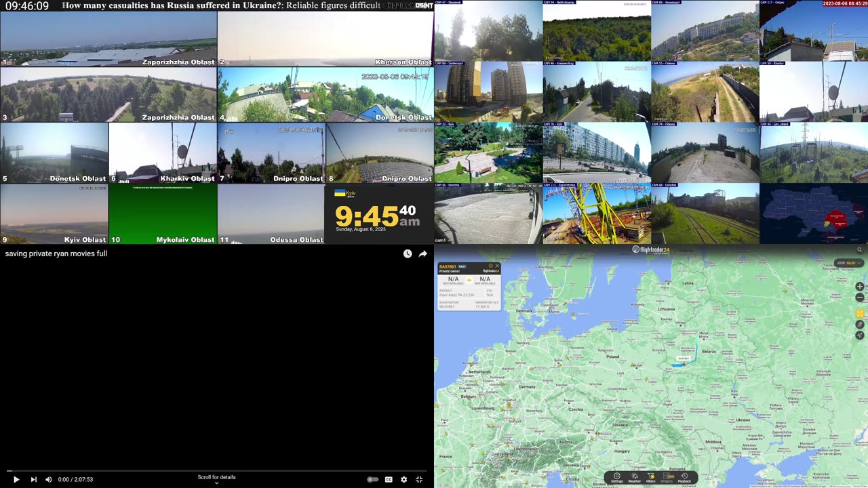
Task: Open CAM 68 Donetsk railway feed
Action: (x=705, y=213)
